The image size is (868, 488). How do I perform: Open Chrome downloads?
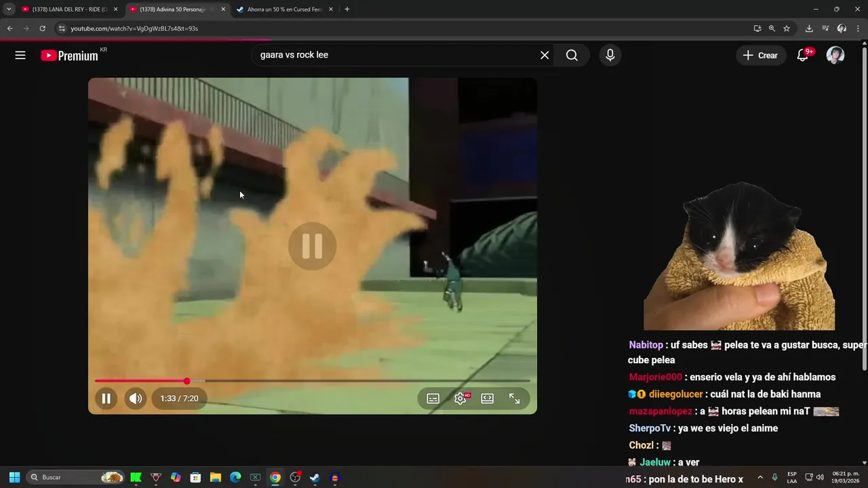click(x=809, y=28)
